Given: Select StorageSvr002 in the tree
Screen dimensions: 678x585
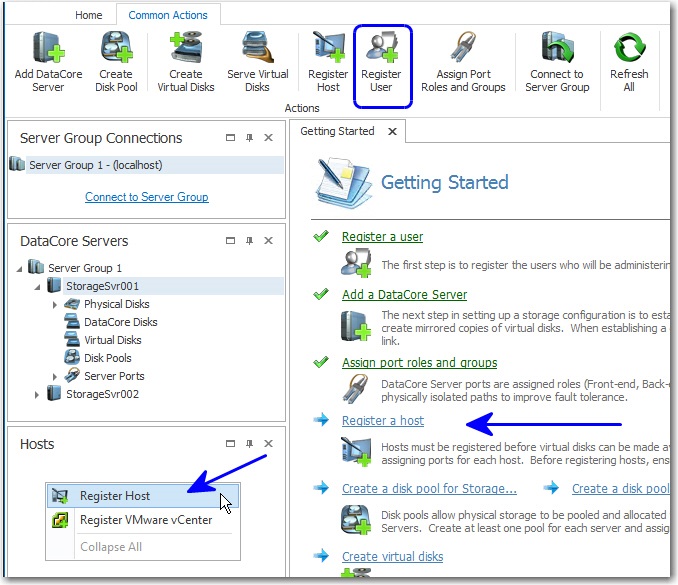Looking at the screenshot, I should coord(102,394).
